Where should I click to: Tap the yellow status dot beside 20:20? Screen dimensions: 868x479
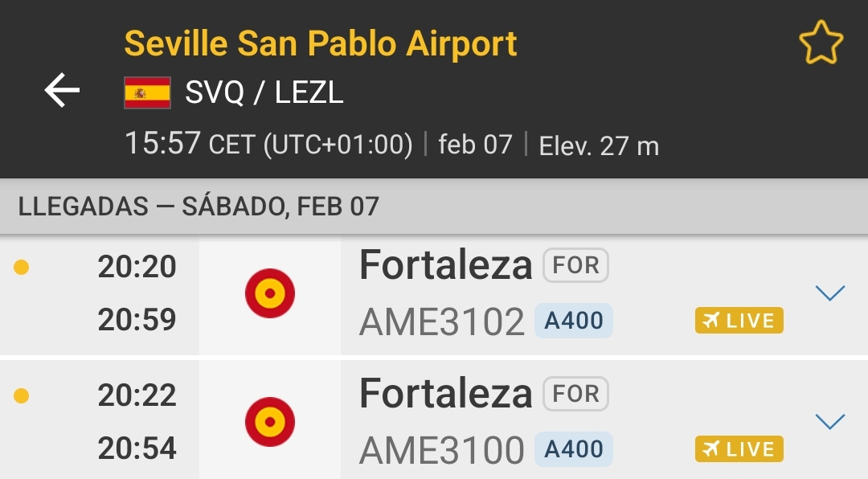pyautogui.click(x=22, y=267)
